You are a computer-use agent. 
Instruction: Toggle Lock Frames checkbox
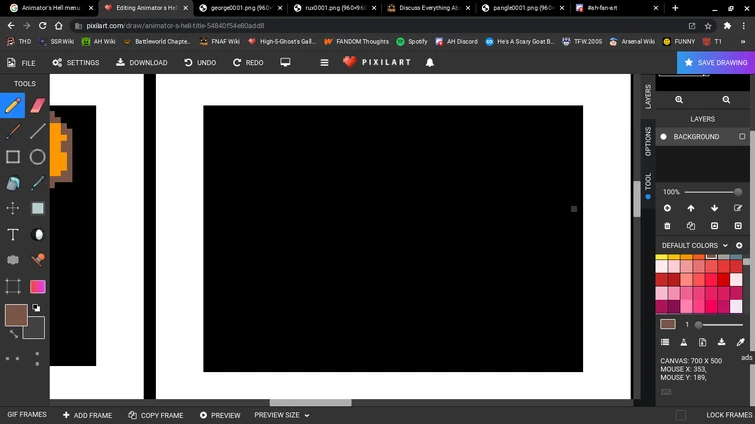click(x=681, y=415)
